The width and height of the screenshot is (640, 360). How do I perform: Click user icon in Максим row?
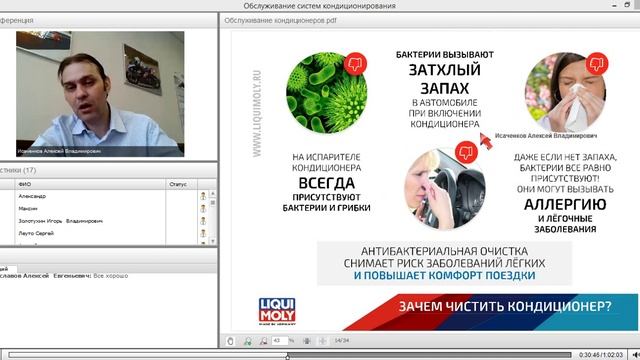tap(203, 209)
